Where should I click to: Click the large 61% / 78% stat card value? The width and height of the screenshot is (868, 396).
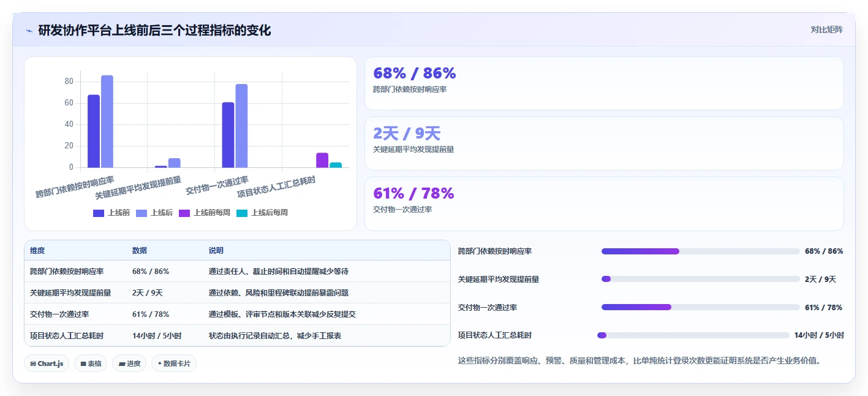click(413, 194)
